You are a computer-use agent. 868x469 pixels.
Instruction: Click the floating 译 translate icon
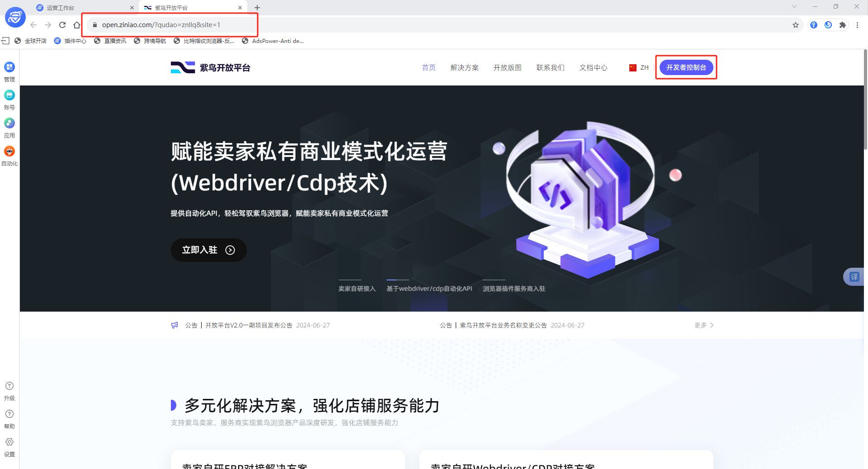(854, 277)
